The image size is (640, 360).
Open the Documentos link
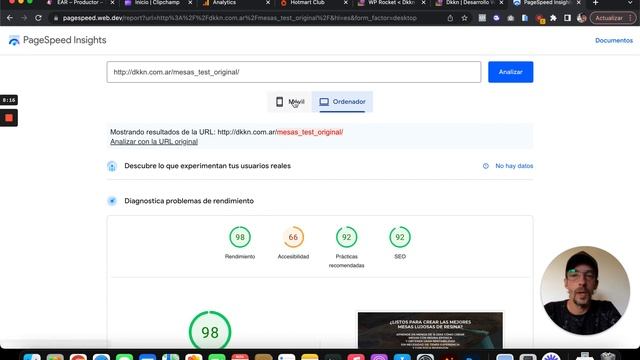coord(614,40)
